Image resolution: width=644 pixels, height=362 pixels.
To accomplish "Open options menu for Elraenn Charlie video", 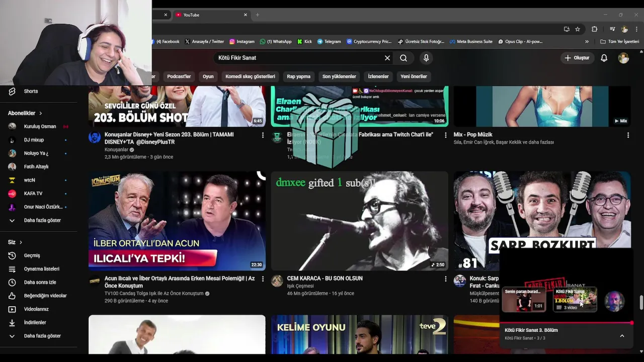I will 445,135.
